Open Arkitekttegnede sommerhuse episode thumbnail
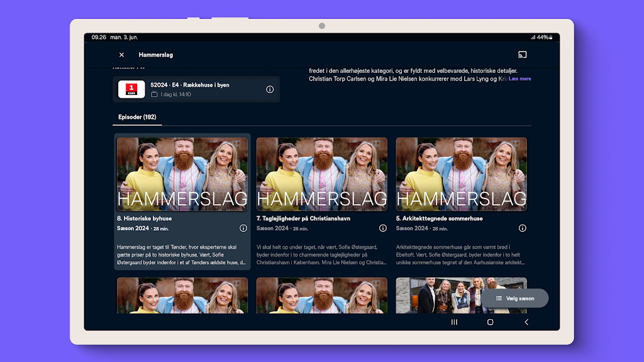This screenshot has height=362, width=644. point(461,174)
